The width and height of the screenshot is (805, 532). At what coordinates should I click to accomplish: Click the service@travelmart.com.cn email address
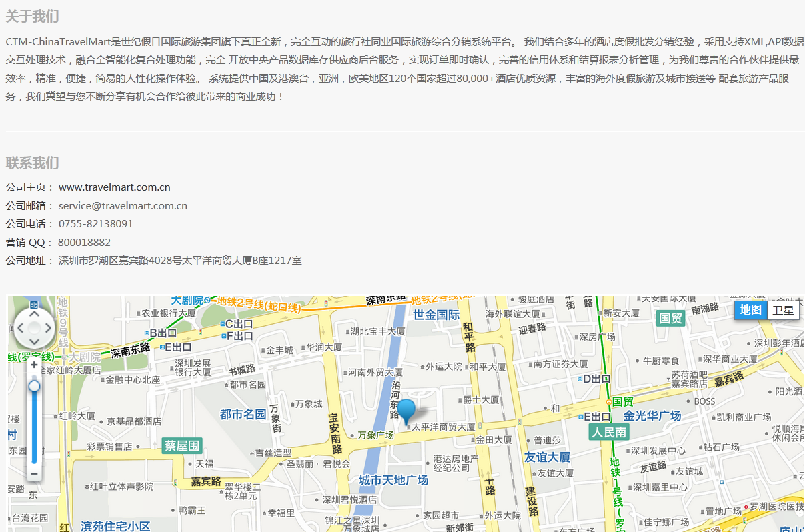click(123, 206)
